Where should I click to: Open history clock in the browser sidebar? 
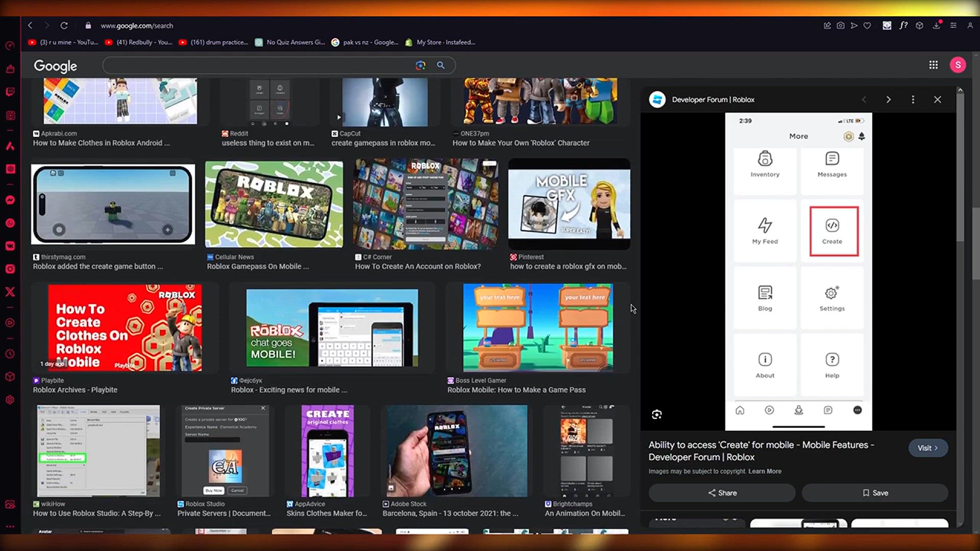click(x=10, y=354)
